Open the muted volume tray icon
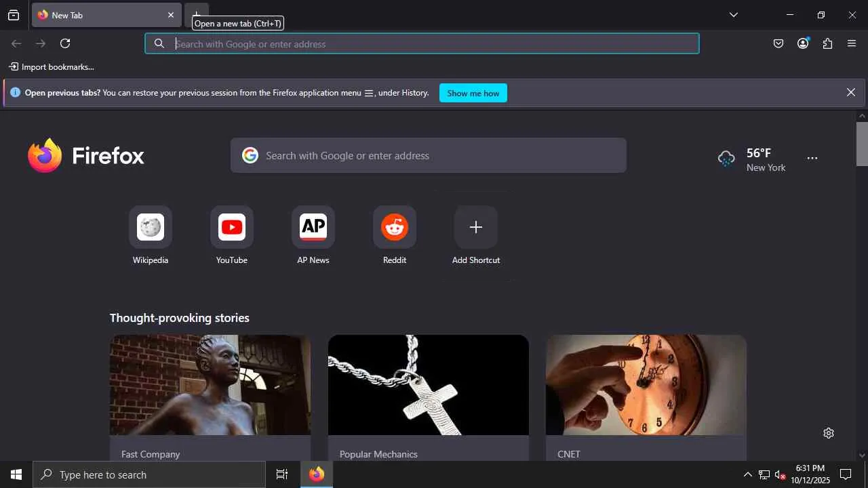 [781, 474]
